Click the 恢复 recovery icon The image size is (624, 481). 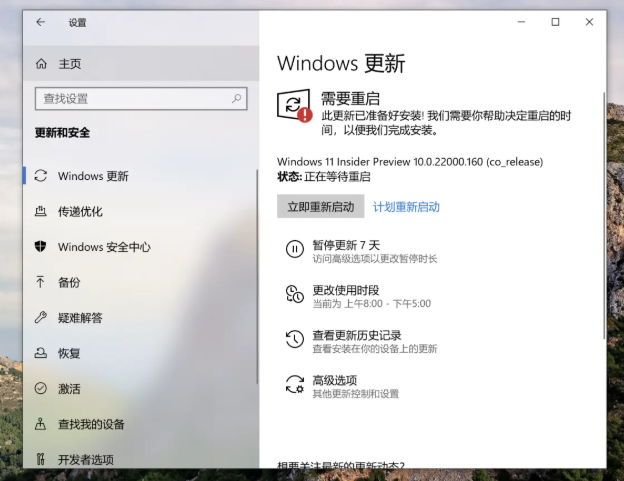[41, 353]
